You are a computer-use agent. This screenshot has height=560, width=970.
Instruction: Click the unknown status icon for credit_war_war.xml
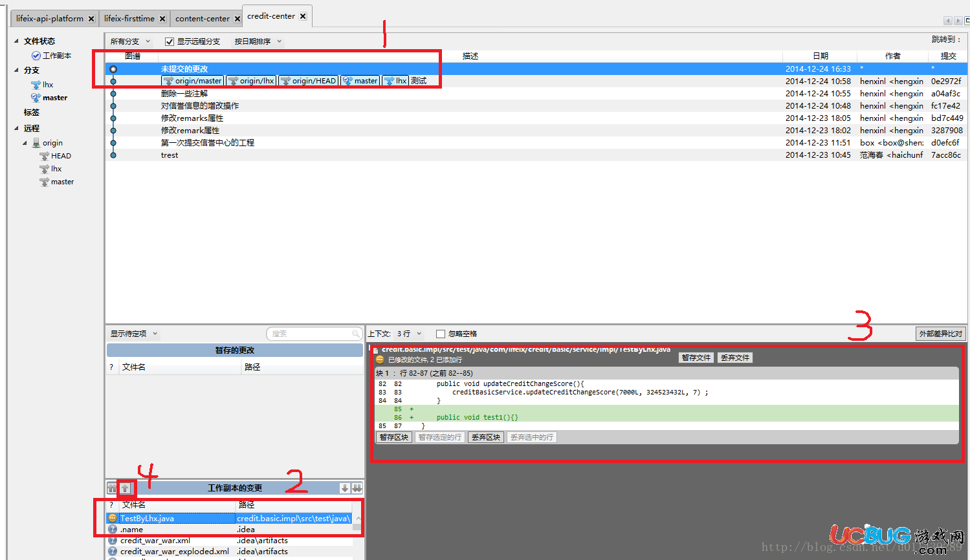[x=113, y=540]
